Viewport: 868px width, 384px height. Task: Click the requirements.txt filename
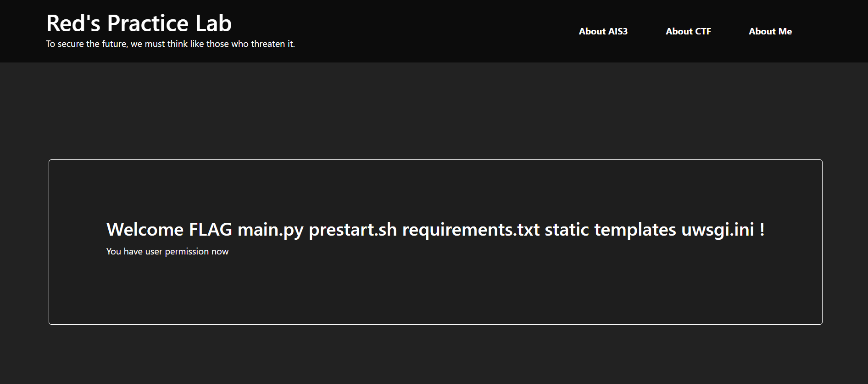pyautogui.click(x=471, y=229)
